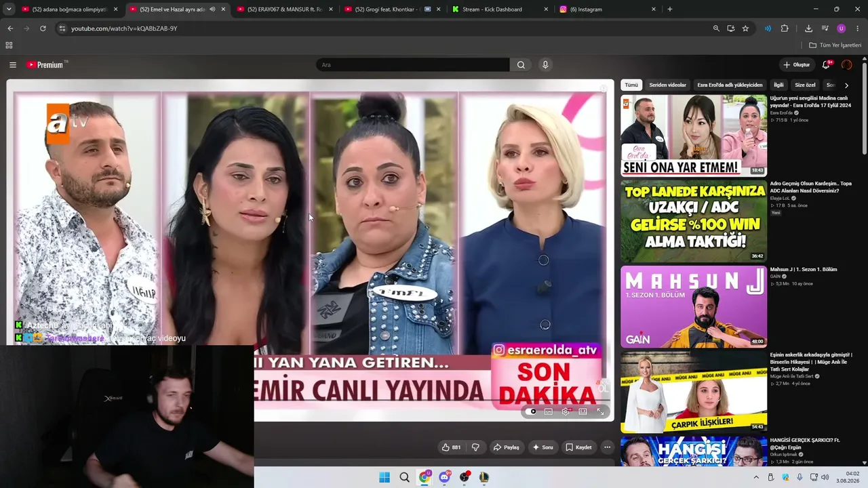Open volume control in system tray
868x488 pixels.
point(825,477)
